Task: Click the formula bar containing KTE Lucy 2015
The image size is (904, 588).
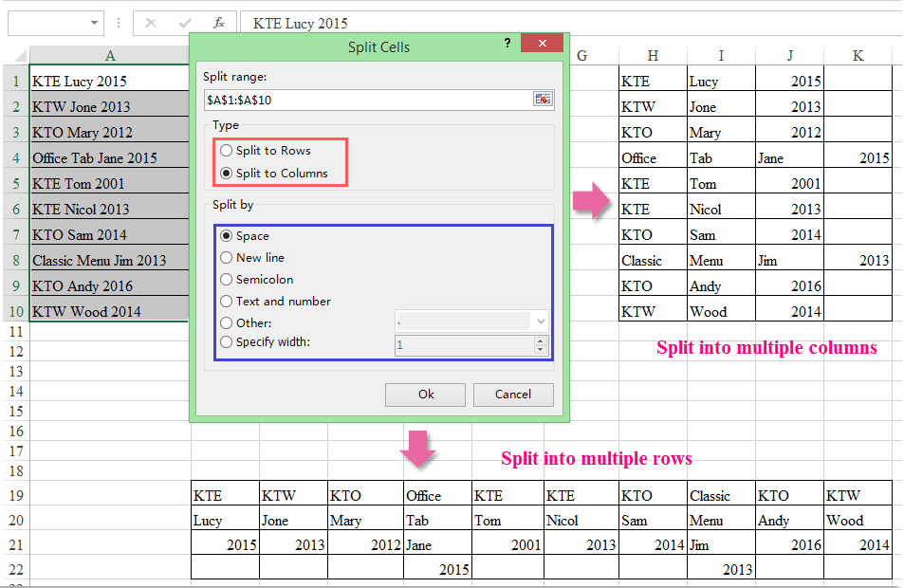Action: tap(571, 23)
